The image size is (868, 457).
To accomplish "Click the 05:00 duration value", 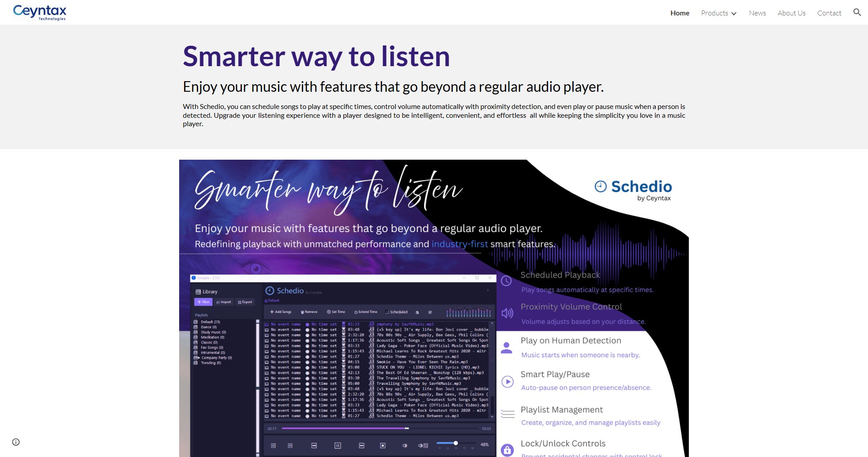I will pos(353,383).
